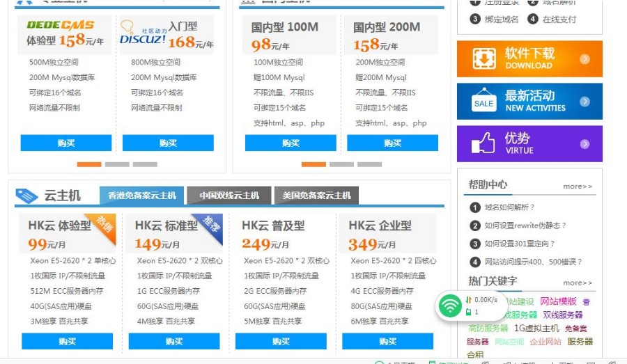Select the third grey slide indicator under 国内型 plans
The width and height of the screenshot is (627, 364).
coord(369,164)
